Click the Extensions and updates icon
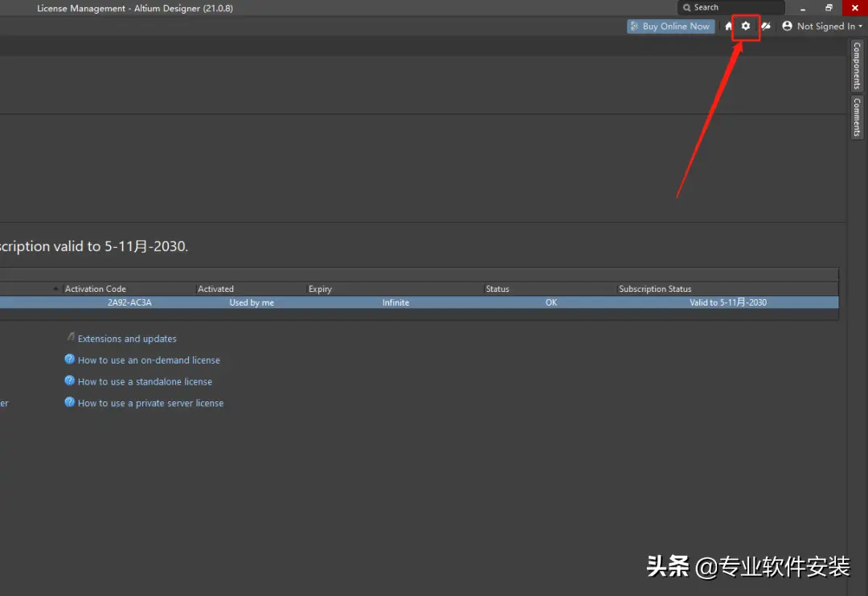 (x=70, y=337)
